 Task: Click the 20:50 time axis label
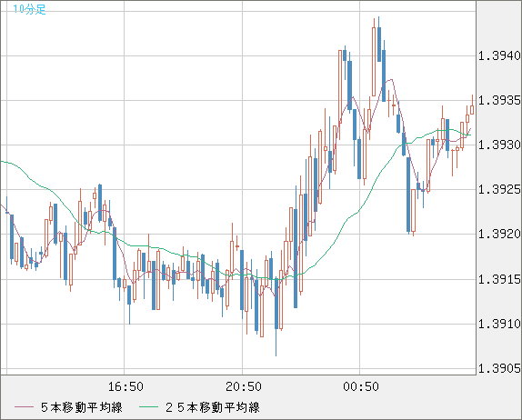coord(244,386)
